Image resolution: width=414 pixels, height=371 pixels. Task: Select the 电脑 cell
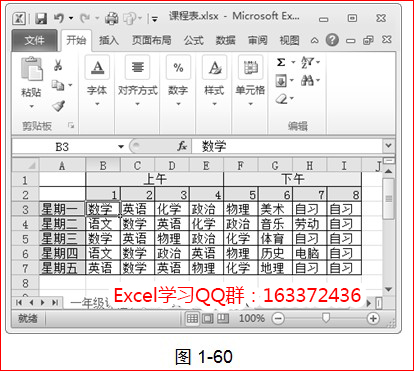click(x=310, y=253)
